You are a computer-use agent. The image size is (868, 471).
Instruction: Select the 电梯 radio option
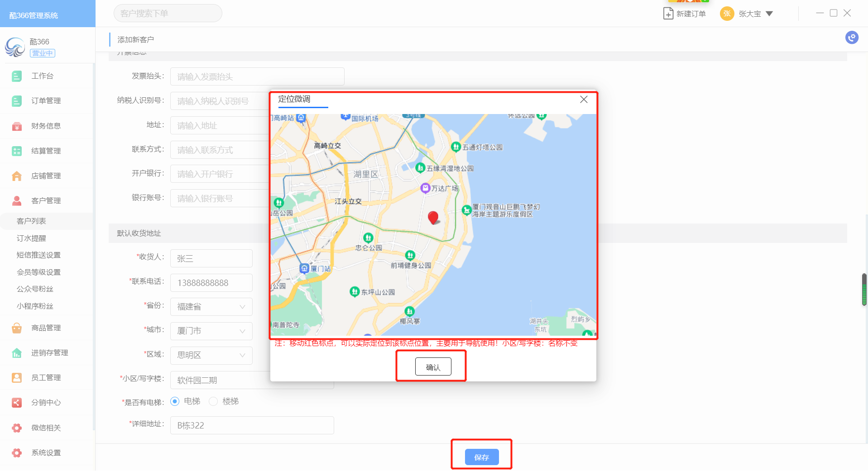[175, 401]
